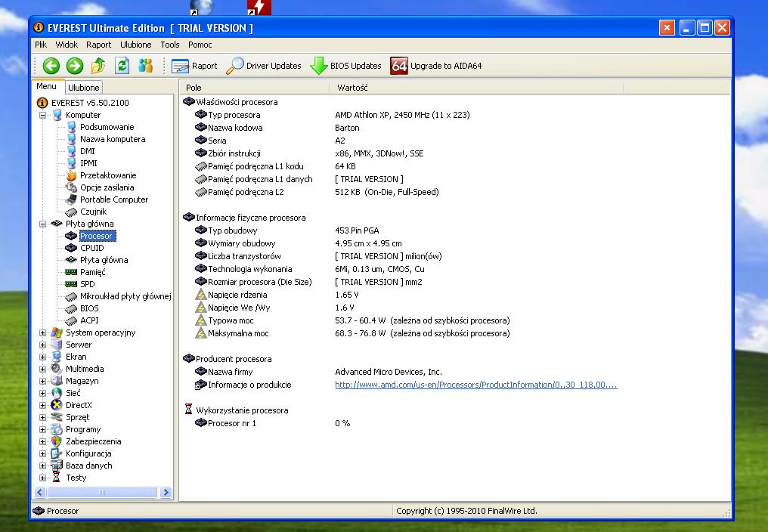The height and width of the screenshot is (532, 768).
Task: Click the red X button left of minimize
Action: (667, 28)
